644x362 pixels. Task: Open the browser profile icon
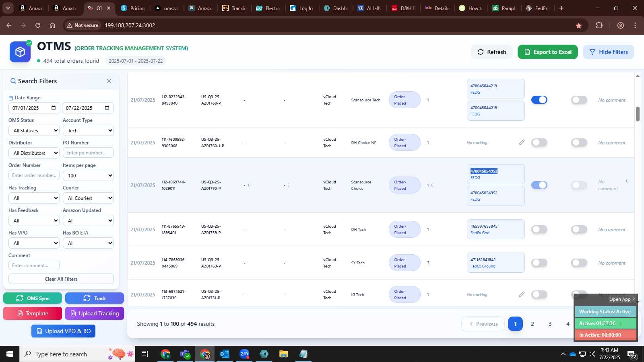coord(621,25)
